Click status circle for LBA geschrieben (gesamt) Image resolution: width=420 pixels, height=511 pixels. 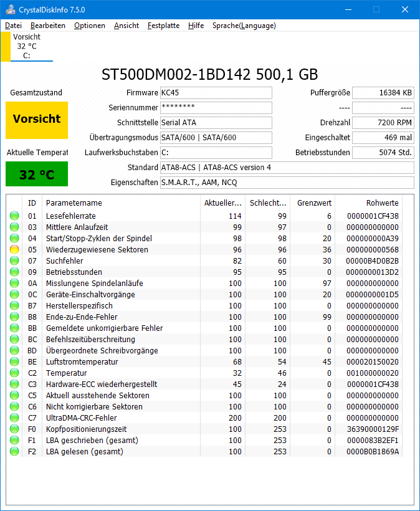[14, 441]
